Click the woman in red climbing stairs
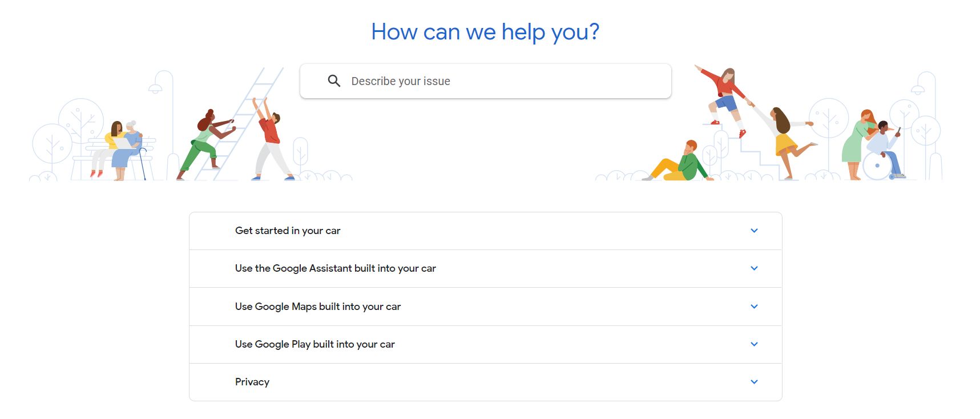 [725, 97]
